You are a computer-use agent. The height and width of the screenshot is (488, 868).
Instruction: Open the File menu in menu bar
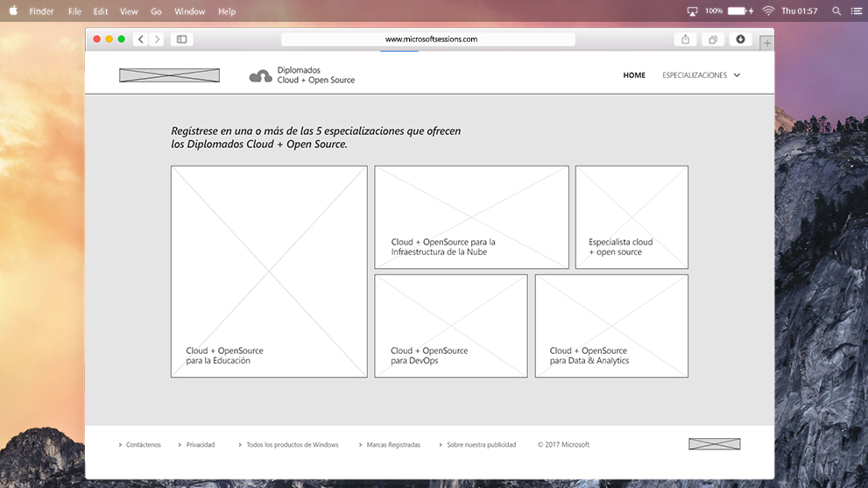(x=74, y=11)
